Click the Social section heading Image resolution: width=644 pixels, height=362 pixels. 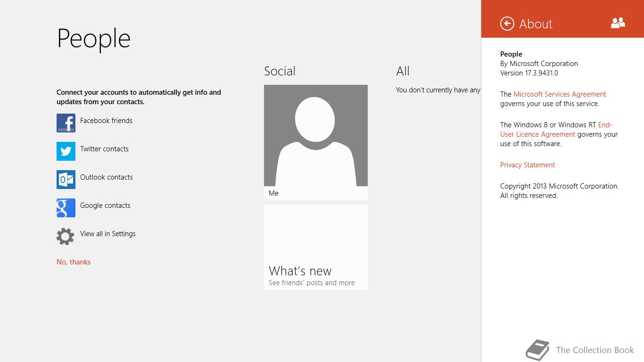click(280, 71)
